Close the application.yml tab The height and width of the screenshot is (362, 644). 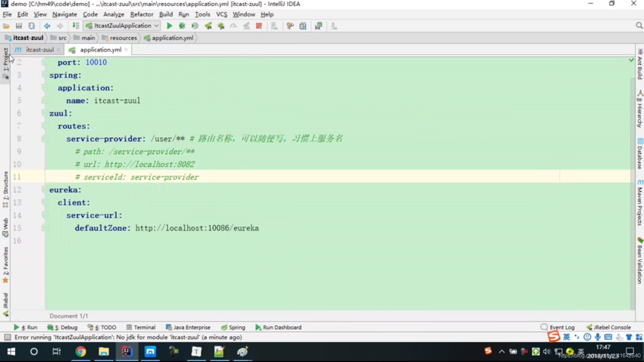[126, 50]
